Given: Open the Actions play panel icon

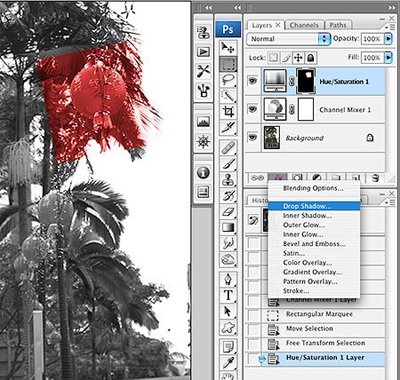Looking at the screenshot, I should point(203,52).
